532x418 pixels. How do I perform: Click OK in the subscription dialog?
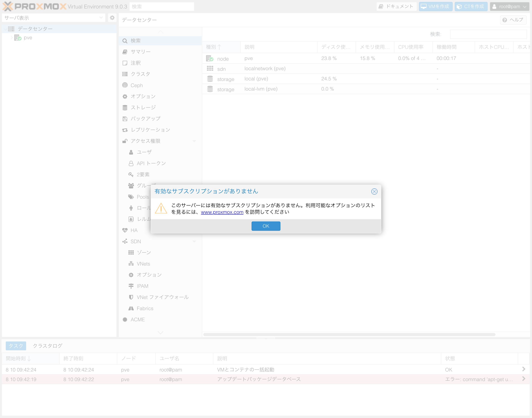(266, 226)
